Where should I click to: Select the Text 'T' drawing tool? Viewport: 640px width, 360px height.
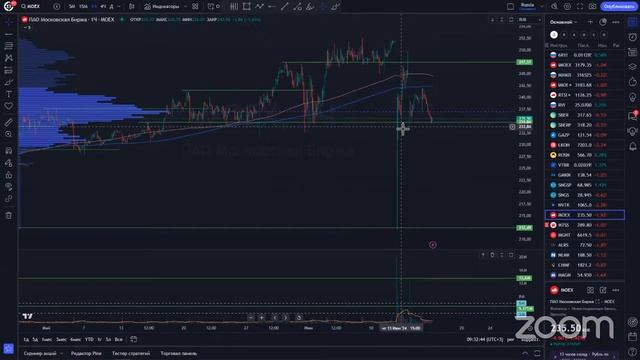9,94
